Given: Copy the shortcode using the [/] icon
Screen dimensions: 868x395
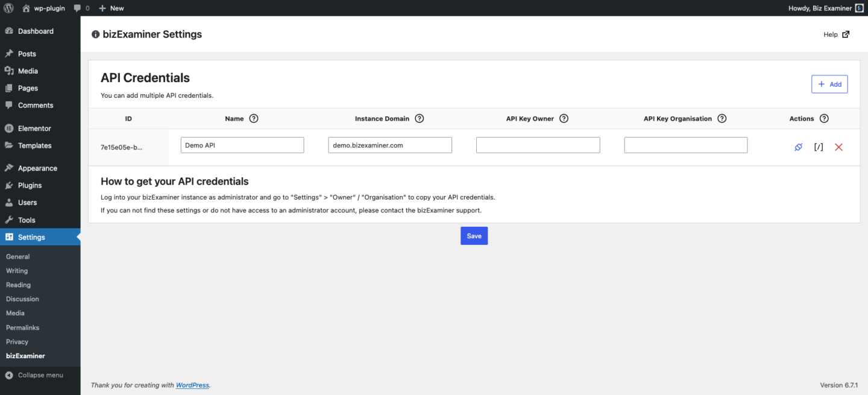Looking at the screenshot, I should pos(818,147).
